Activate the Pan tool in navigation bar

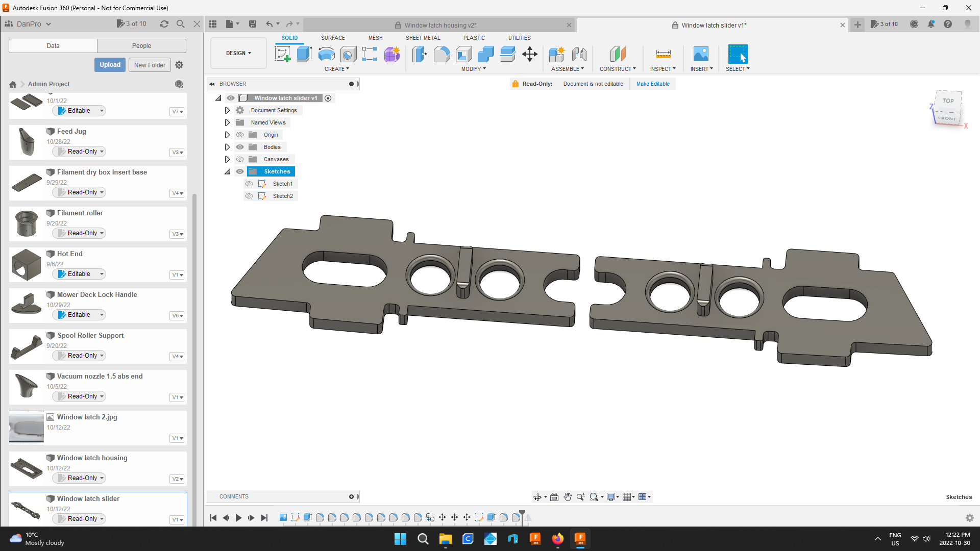(x=568, y=496)
